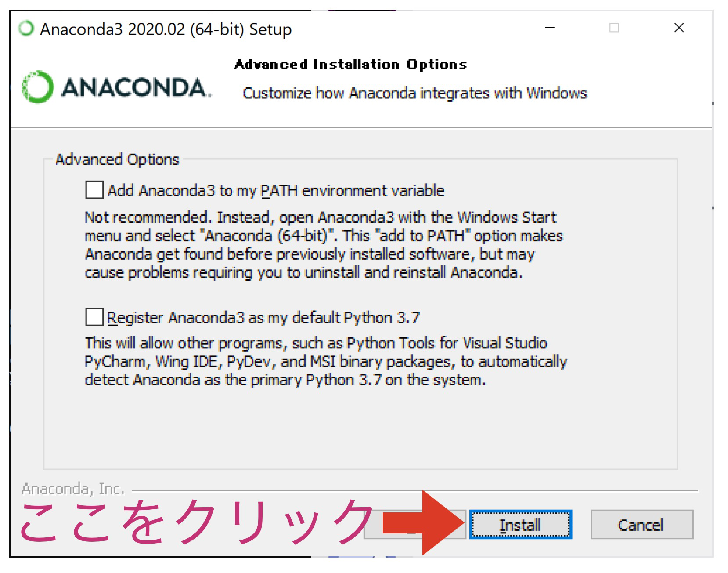Click the Register Anaconda3 checkbox label text
The height and width of the screenshot is (573, 728).
(x=263, y=316)
